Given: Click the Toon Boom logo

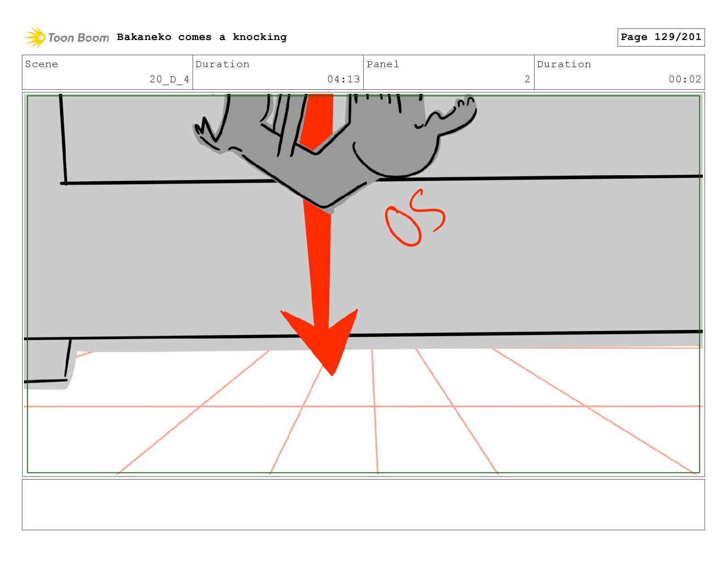Looking at the screenshot, I should tap(67, 37).
